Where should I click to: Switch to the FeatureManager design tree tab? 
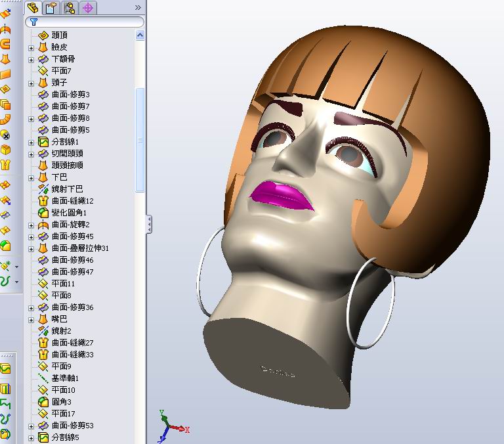[x=32, y=8]
